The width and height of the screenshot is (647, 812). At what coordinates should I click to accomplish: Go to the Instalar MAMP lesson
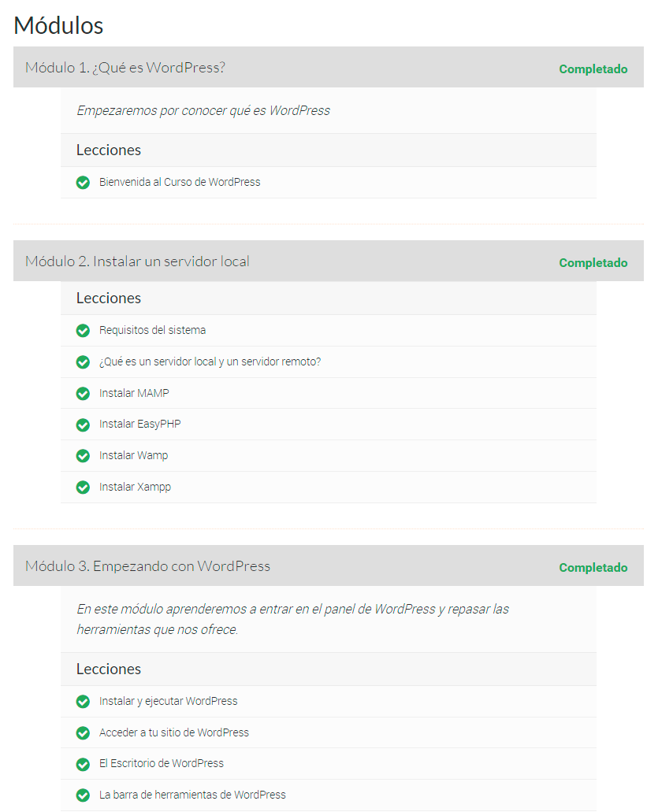[x=134, y=393]
